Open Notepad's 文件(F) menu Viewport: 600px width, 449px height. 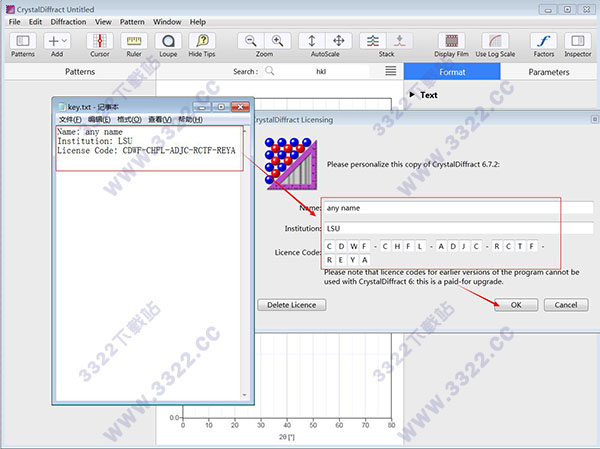[x=70, y=119]
